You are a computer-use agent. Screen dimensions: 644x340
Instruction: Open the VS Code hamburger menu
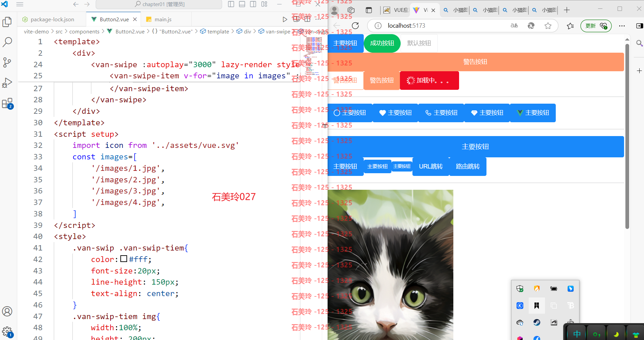pos(20,4)
